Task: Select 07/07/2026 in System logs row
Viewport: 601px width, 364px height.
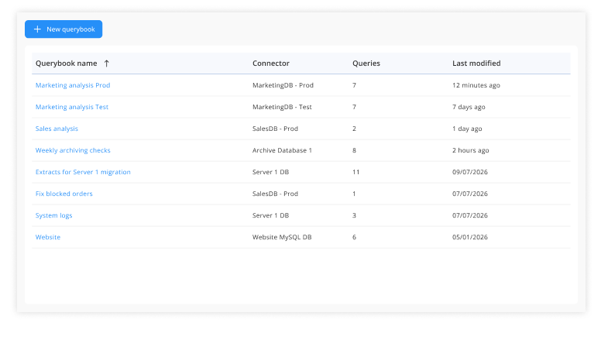Action: coord(470,215)
